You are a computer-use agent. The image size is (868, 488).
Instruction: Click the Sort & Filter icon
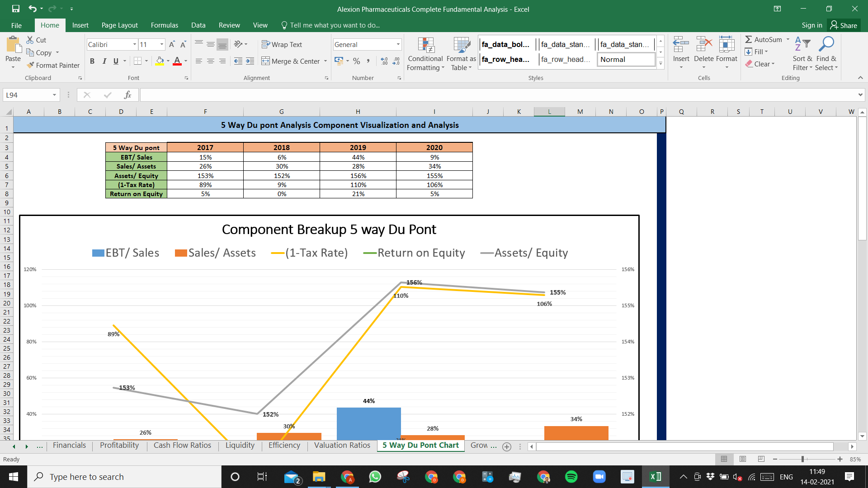click(x=802, y=44)
